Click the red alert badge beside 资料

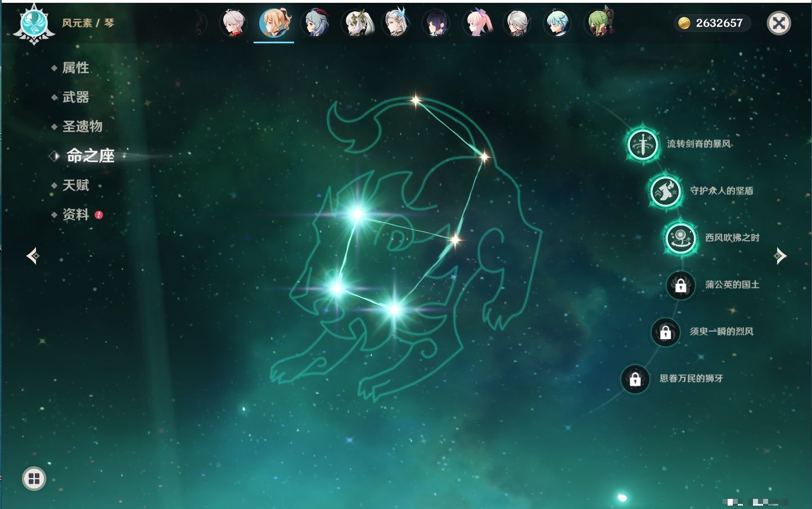pos(99,215)
